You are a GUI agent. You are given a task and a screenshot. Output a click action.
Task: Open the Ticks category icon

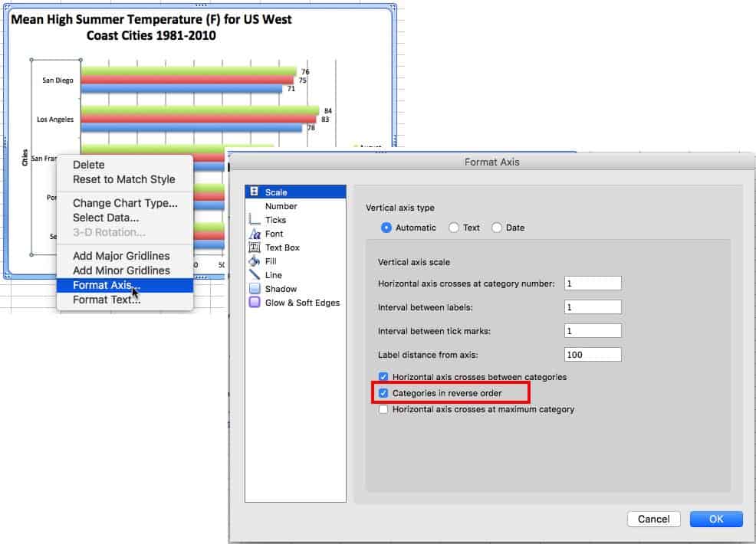coord(255,220)
